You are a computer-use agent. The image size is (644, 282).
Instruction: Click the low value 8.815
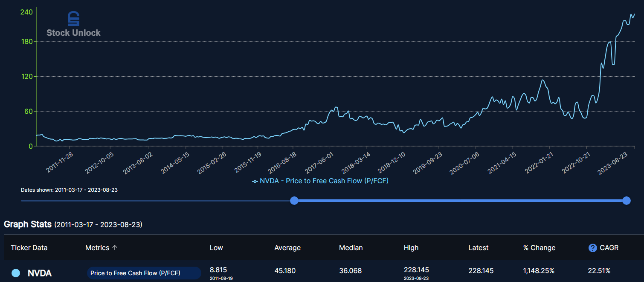coord(218,270)
